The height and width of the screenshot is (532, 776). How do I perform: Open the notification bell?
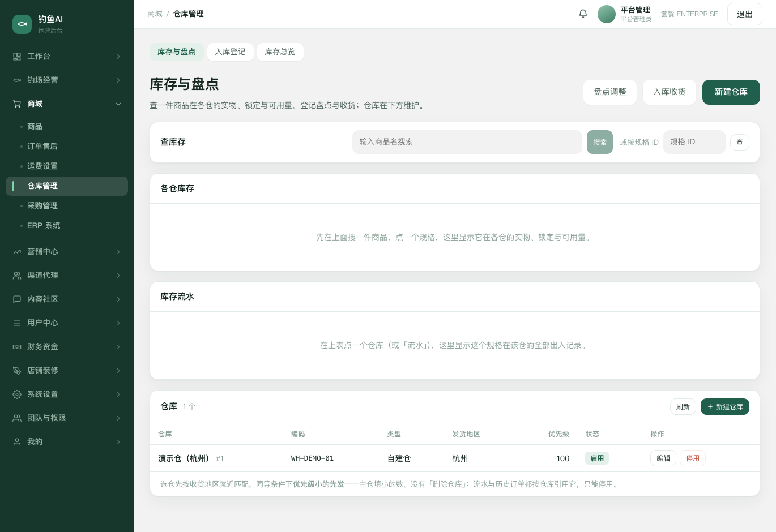[x=583, y=14]
